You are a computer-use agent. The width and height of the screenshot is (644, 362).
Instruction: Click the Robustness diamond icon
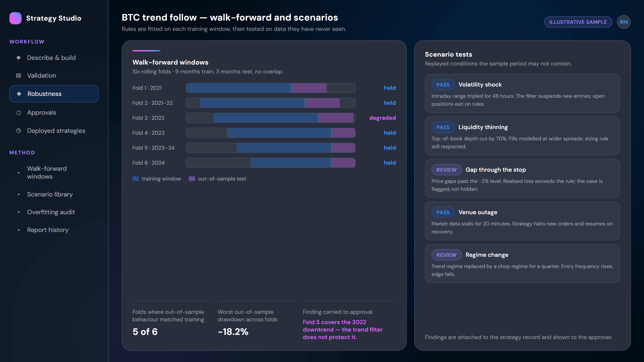(x=19, y=94)
